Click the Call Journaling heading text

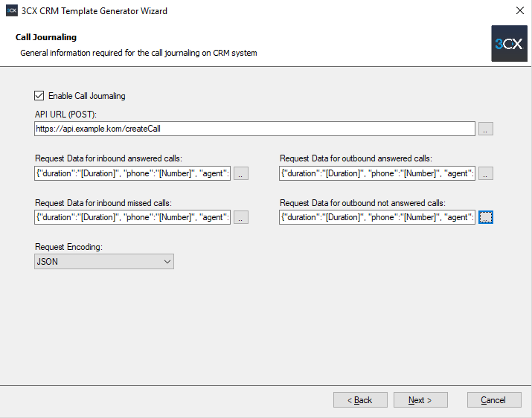(46, 37)
